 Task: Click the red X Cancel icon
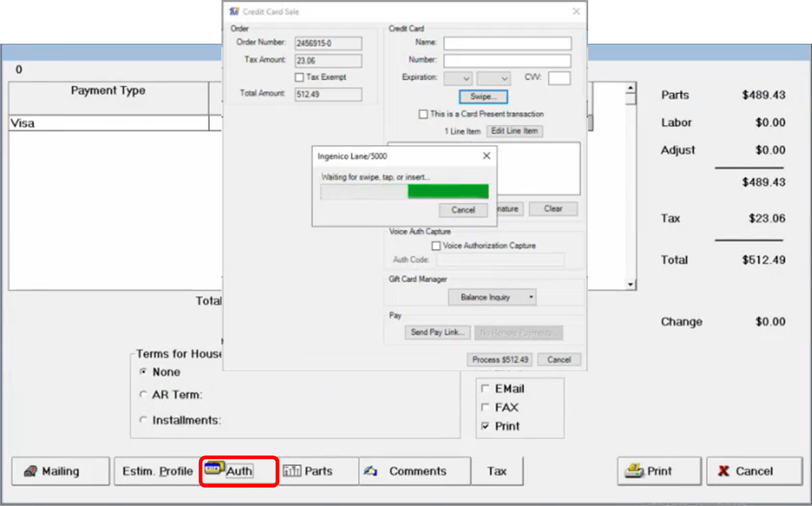724,471
